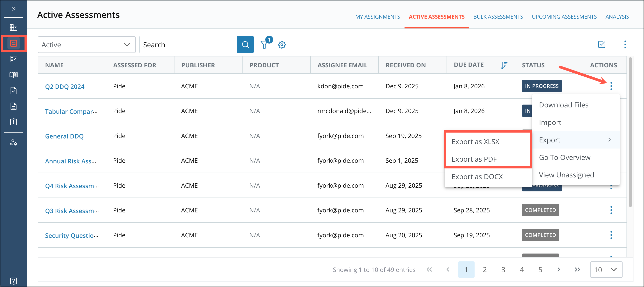Select the document-with-checkmark sidebar icon
The height and width of the screenshot is (287, 644).
(14, 90)
